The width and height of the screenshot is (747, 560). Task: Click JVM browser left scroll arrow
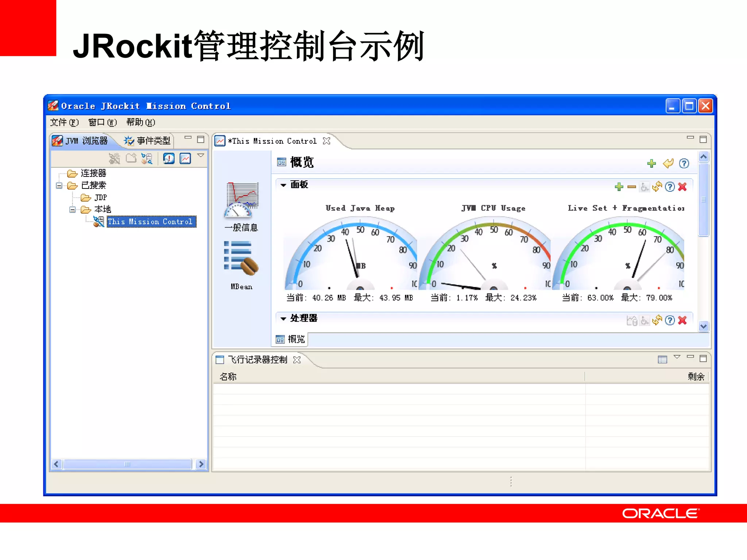point(56,464)
